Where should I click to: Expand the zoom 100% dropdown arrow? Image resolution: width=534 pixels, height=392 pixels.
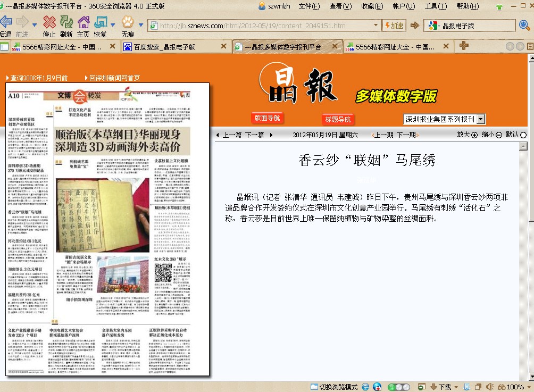tap(529, 387)
